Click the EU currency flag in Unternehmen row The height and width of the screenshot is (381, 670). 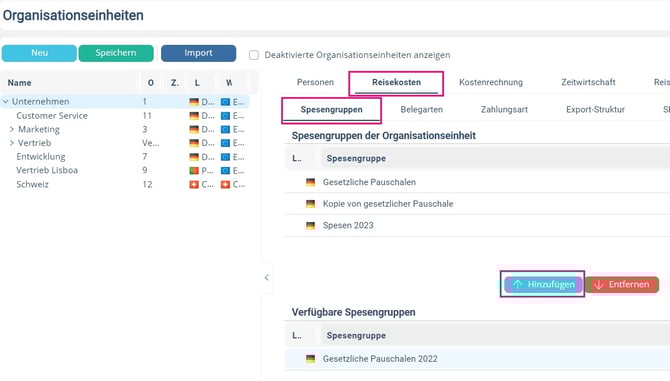point(226,102)
